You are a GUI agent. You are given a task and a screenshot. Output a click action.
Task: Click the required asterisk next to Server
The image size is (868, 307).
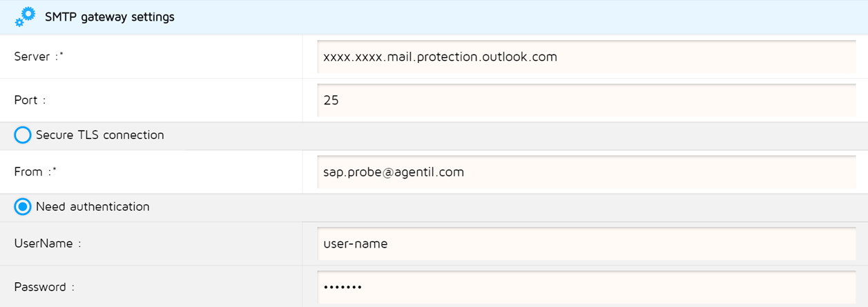coord(61,54)
